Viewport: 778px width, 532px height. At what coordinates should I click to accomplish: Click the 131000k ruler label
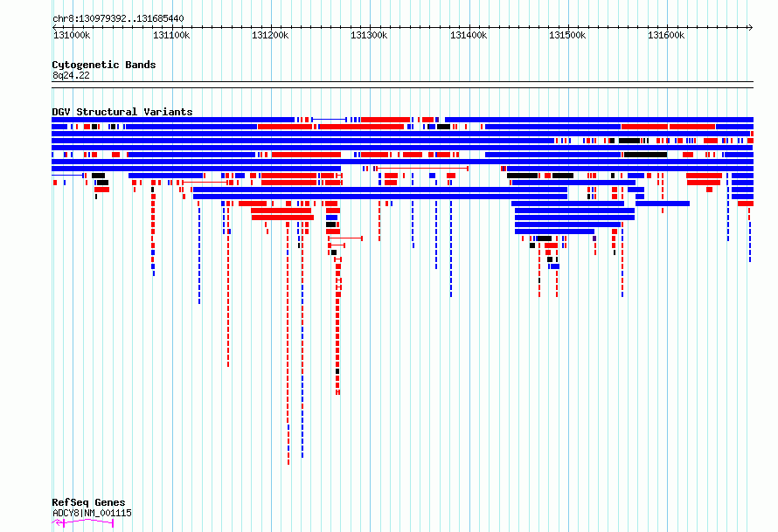coord(72,35)
